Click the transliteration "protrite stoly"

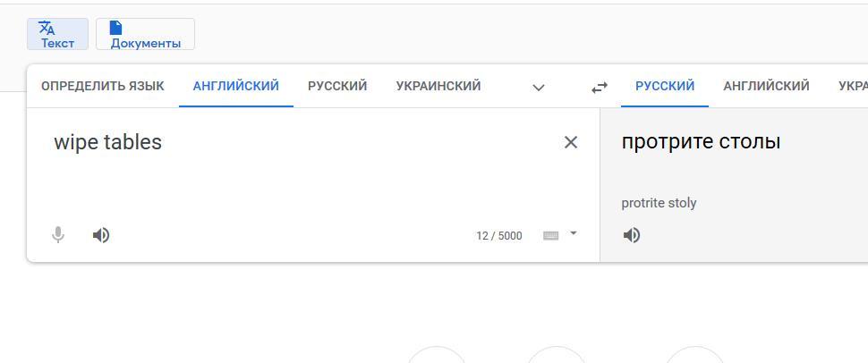coord(659,203)
